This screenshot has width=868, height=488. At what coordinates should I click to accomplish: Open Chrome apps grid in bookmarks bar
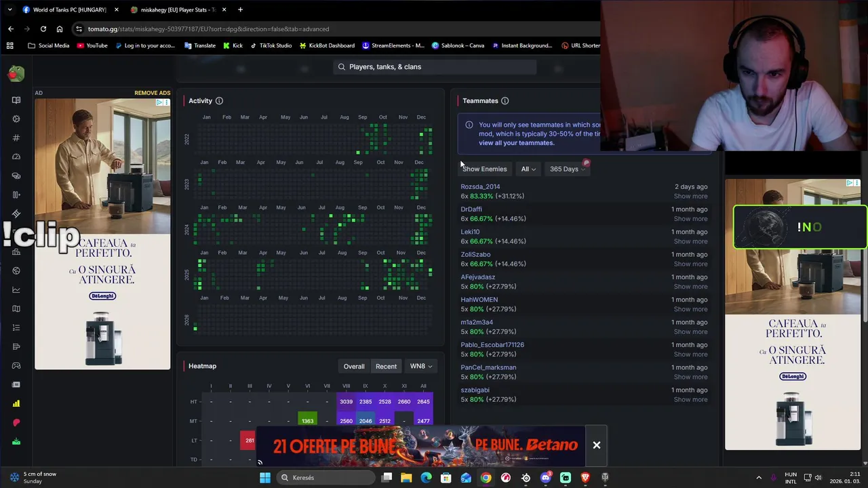pos(9,45)
